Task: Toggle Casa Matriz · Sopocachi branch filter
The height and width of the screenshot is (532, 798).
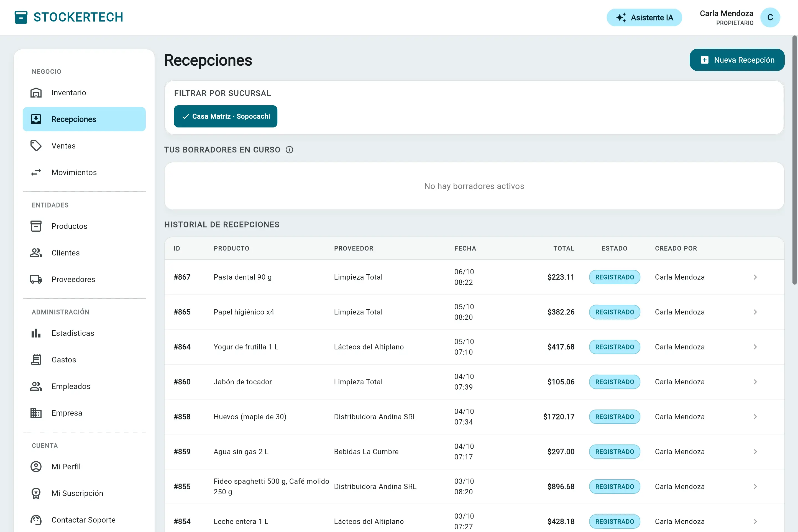Action: coord(226,116)
